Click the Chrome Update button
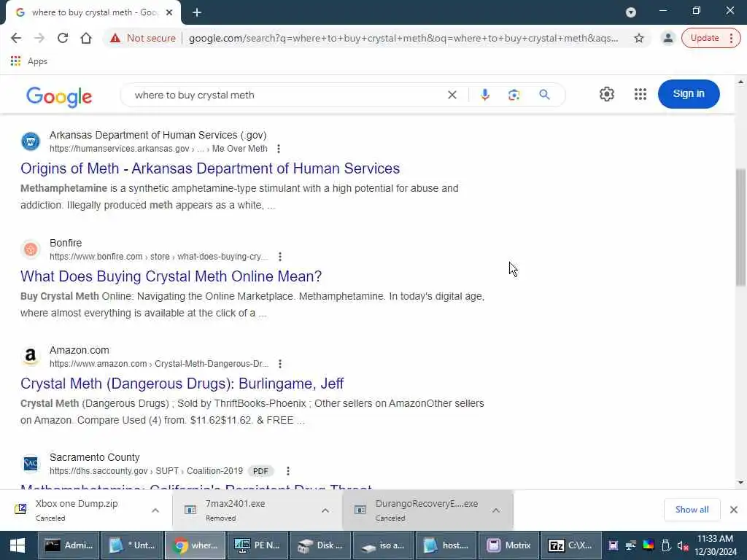Screen dimensions: 747x560 pos(705,38)
